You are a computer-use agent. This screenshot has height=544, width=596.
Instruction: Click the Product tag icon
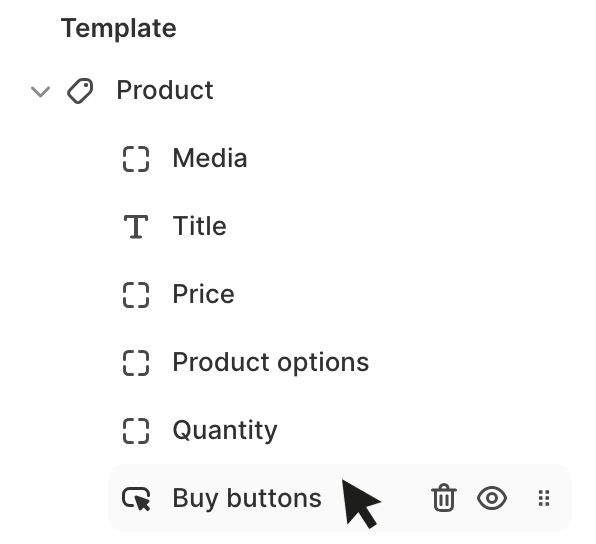[x=80, y=91]
